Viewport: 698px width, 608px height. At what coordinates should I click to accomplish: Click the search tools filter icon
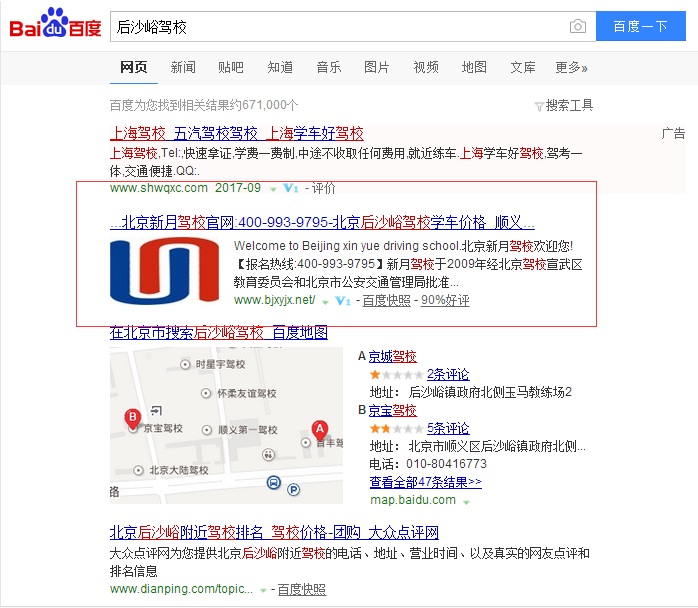pos(539,106)
